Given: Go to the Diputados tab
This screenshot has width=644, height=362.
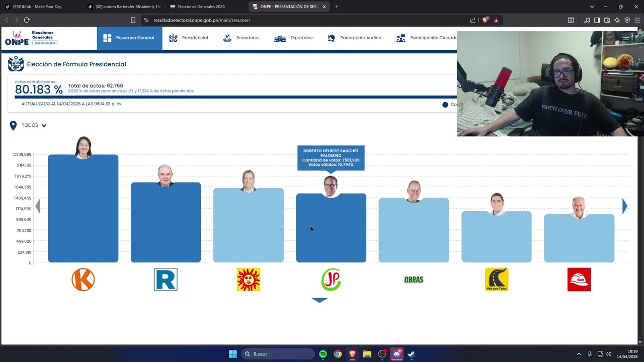Looking at the screenshot, I should (x=293, y=38).
